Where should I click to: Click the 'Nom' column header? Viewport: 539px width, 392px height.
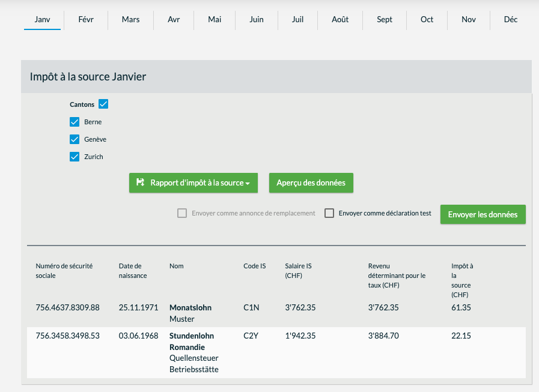(176, 266)
